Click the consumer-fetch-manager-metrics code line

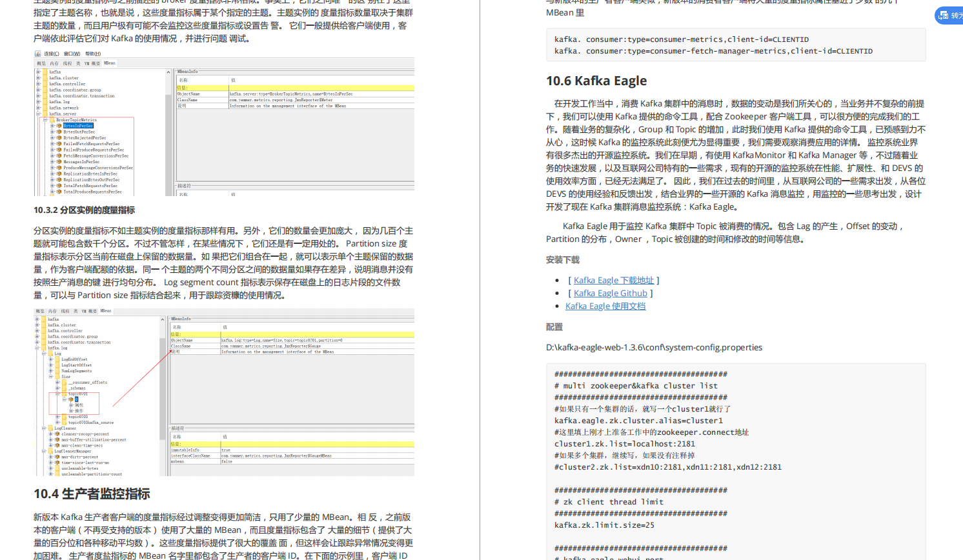(713, 51)
